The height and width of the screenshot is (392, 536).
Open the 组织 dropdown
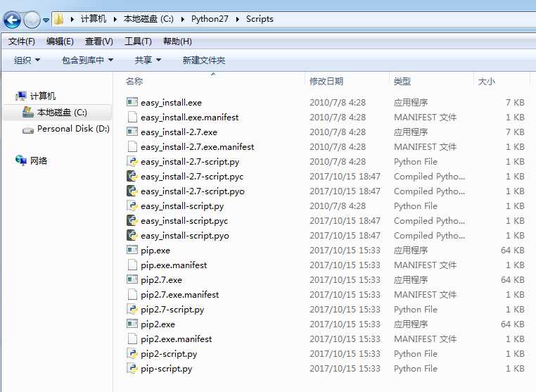tap(27, 61)
